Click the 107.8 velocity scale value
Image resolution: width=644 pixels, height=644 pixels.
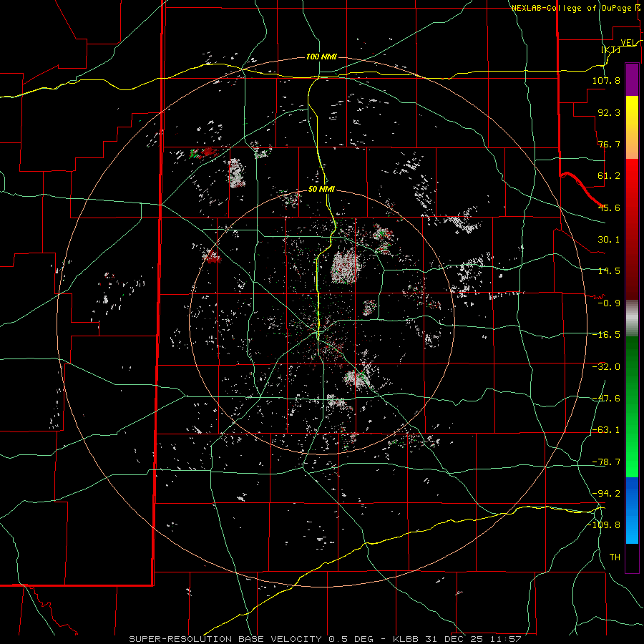(x=606, y=80)
